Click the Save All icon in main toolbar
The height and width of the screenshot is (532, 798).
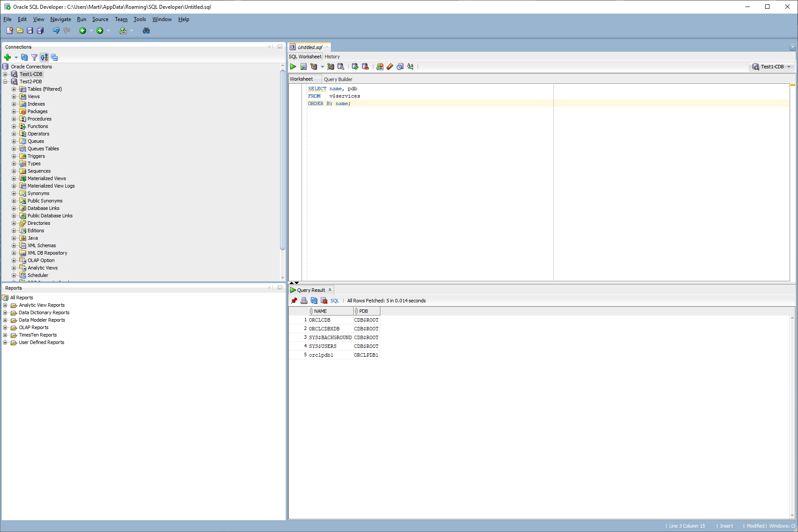click(40, 31)
